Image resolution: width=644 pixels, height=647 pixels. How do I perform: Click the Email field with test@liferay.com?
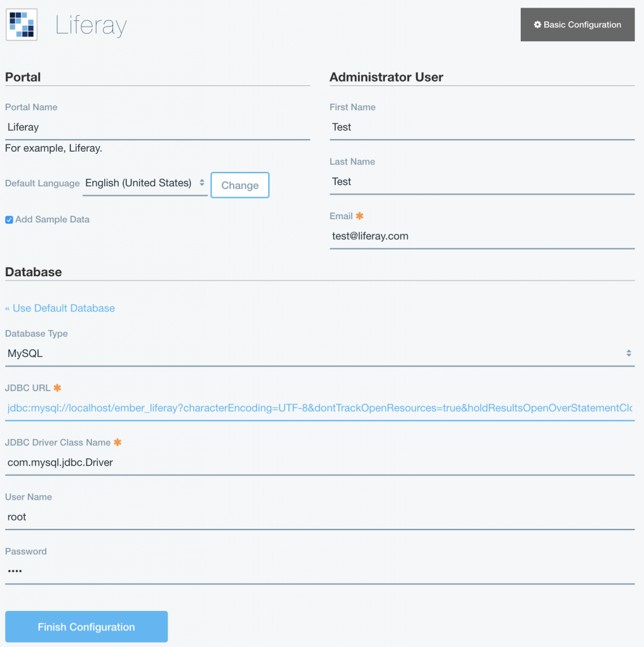pos(482,236)
